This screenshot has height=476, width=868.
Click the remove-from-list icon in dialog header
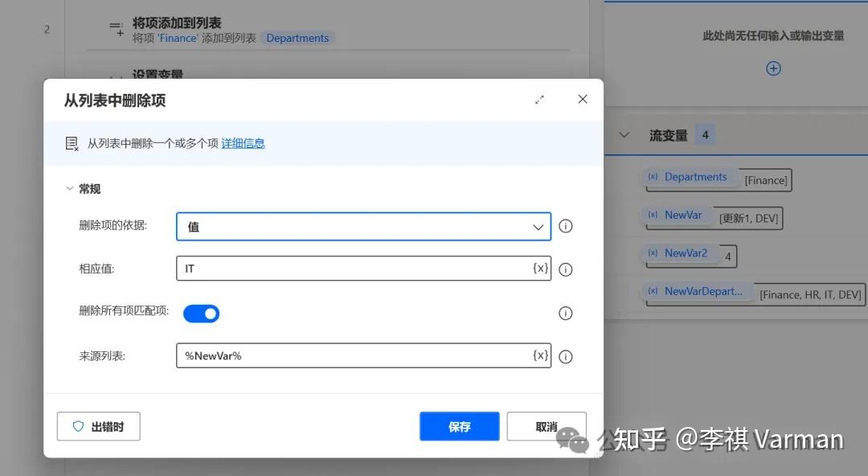point(71,142)
